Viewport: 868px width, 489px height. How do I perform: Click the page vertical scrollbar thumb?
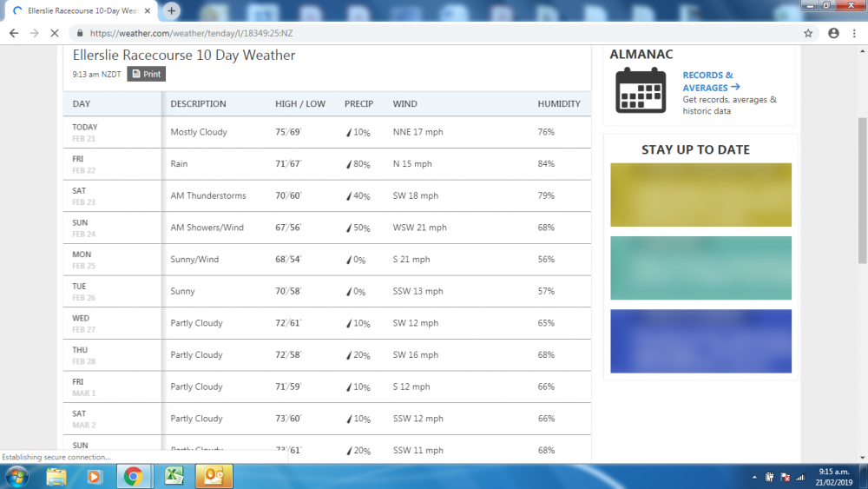[863, 190]
